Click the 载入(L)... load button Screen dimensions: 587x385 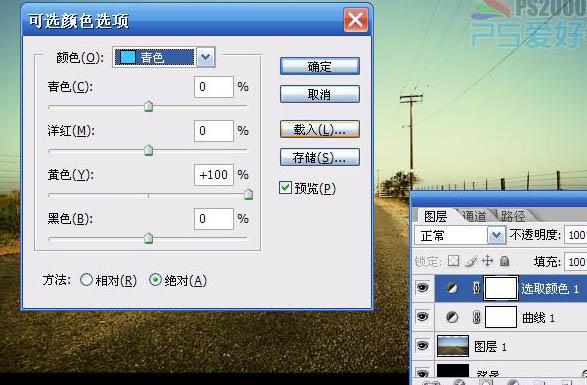(320, 130)
